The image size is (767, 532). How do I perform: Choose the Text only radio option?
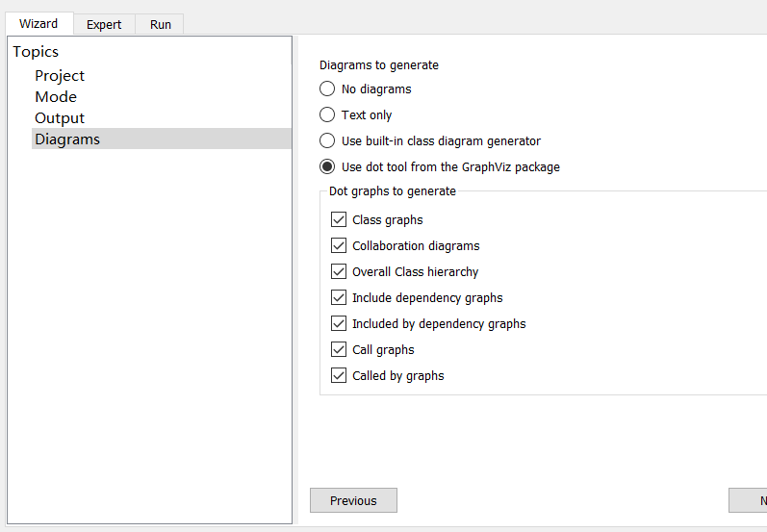[x=327, y=115]
